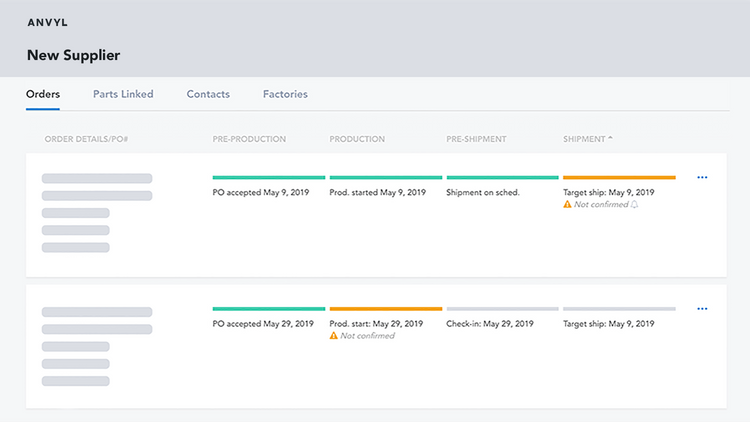Select the Factories tab

[285, 95]
